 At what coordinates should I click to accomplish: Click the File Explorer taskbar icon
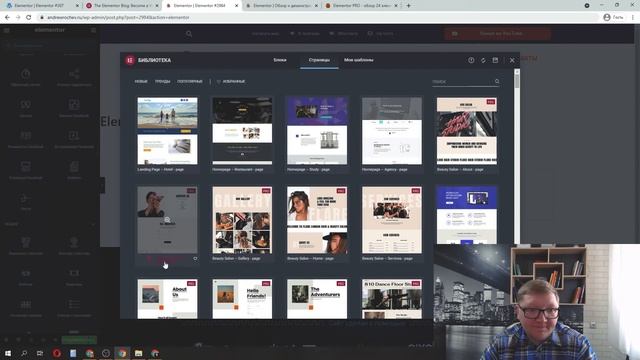[x=138, y=353]
